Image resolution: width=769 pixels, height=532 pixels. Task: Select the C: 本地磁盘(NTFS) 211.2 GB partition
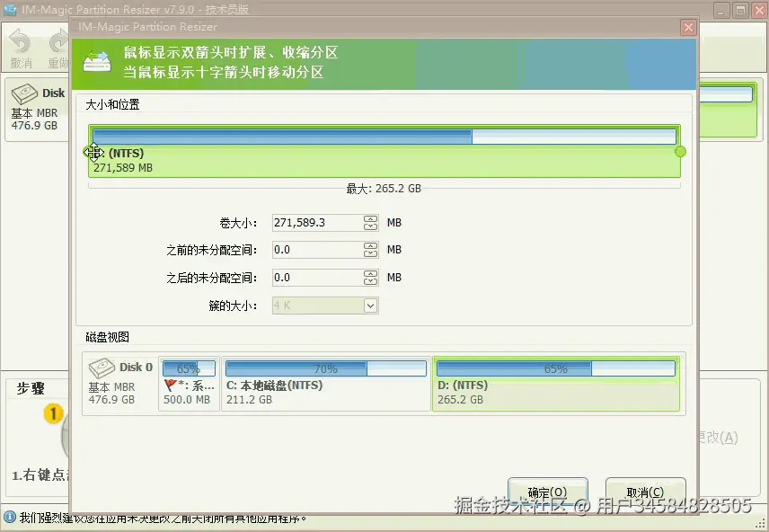pyautogui.click(x=325, y=384)
